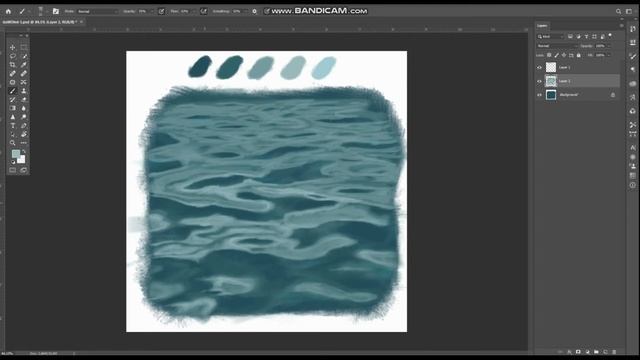Select the Content-Aware Move crossed-arrows tool
The height and width of the screenshot is (360, 640).
24,82
